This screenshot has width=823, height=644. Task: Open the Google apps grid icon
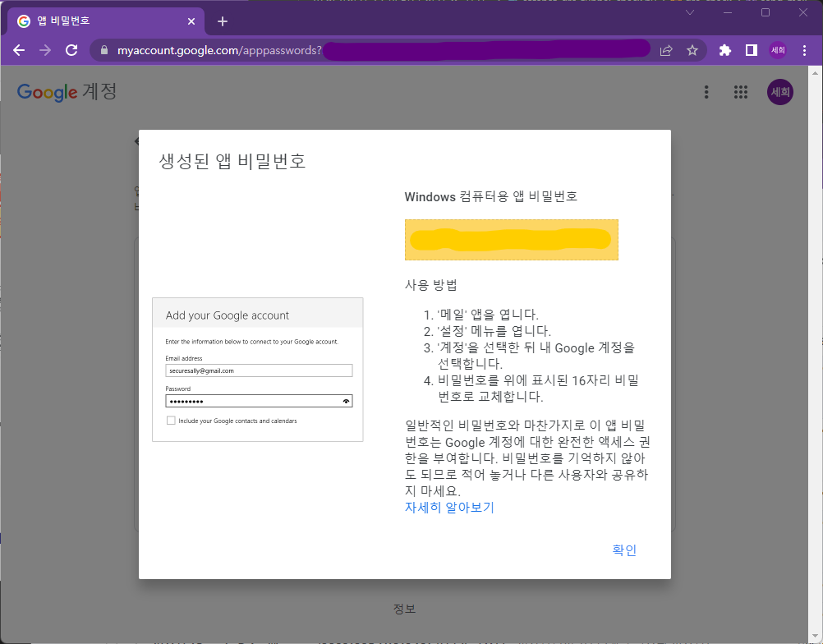click(741, 92)
